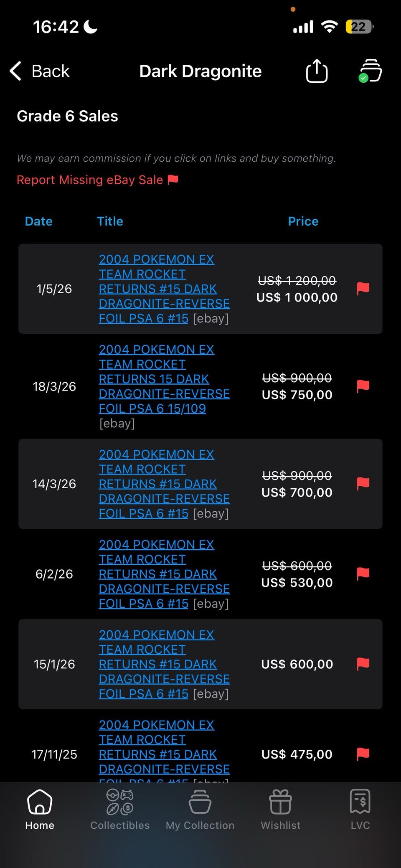Flag the 15/1/26 sale for US$ 600,00
Screen dimensions: 401x868
point(363,664)
